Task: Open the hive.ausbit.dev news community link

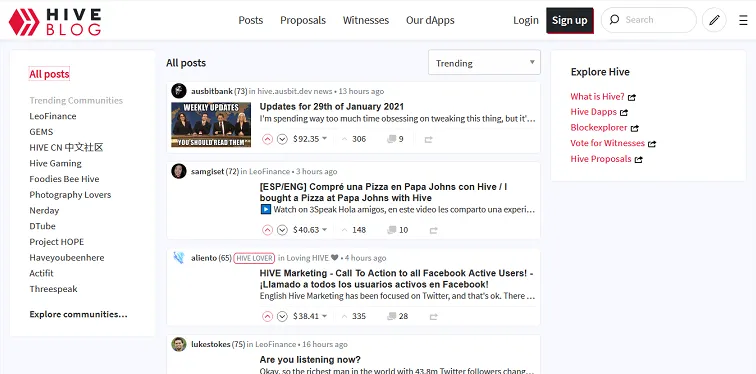Action: [x=295, y=91]
